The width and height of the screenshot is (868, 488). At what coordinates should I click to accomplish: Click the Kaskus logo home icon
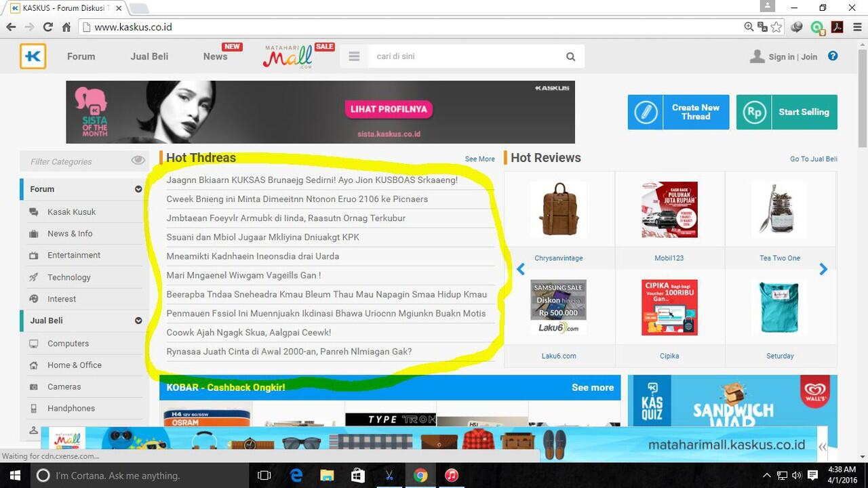[x=33, y=56]
